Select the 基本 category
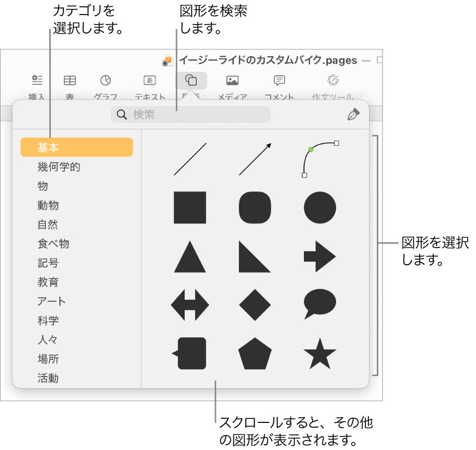The height and width of the screenshot is (450, 476). point(48,147)
